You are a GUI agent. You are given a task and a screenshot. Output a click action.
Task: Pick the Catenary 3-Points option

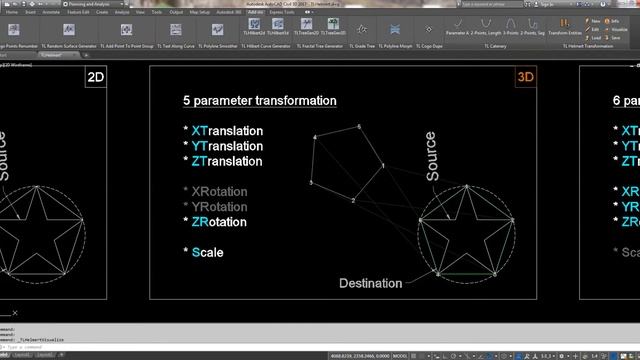pos(511,27)
